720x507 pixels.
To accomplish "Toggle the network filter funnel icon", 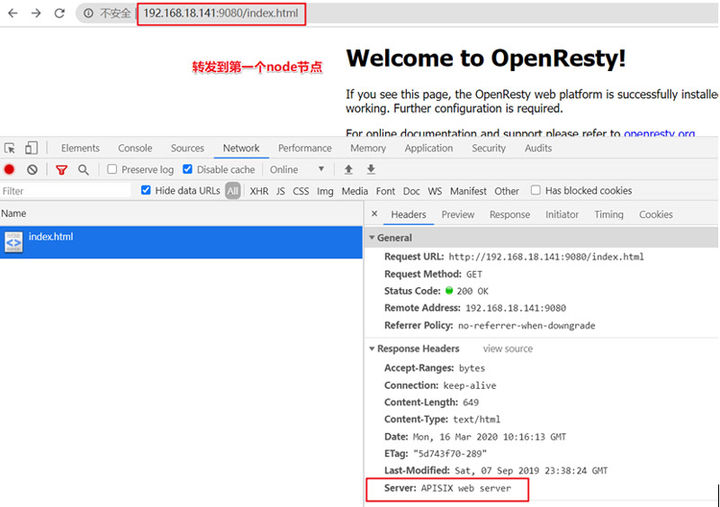I will click(62, 170).
